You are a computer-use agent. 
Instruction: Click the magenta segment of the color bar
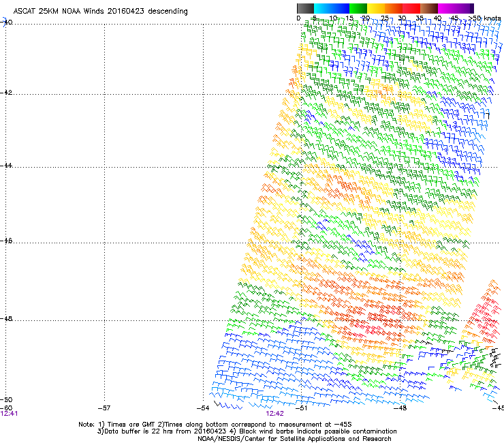(x=447, y=8)
